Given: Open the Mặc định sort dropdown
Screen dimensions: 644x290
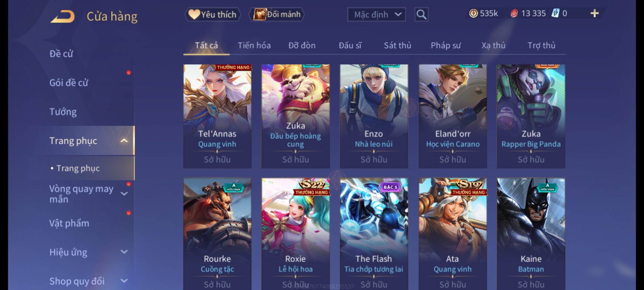Looking at the screenshot, I should [376, 15].
